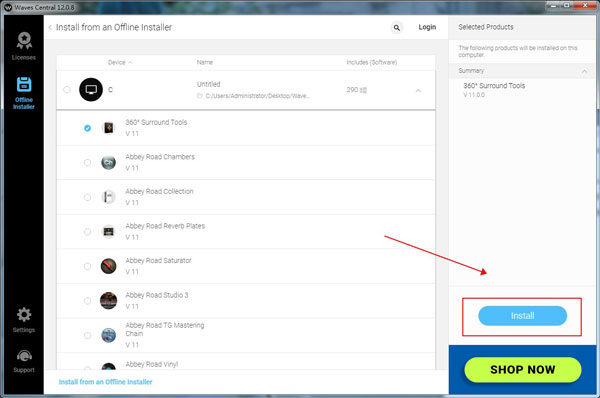The image size is (600, 398).
Task: Click the Install from an Offline Installer link
Action: click(x=105, y=382)
